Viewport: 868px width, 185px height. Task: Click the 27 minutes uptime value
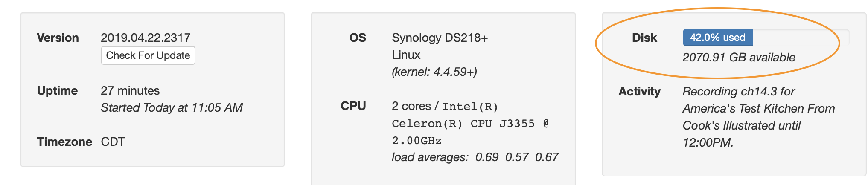point(130,90)
